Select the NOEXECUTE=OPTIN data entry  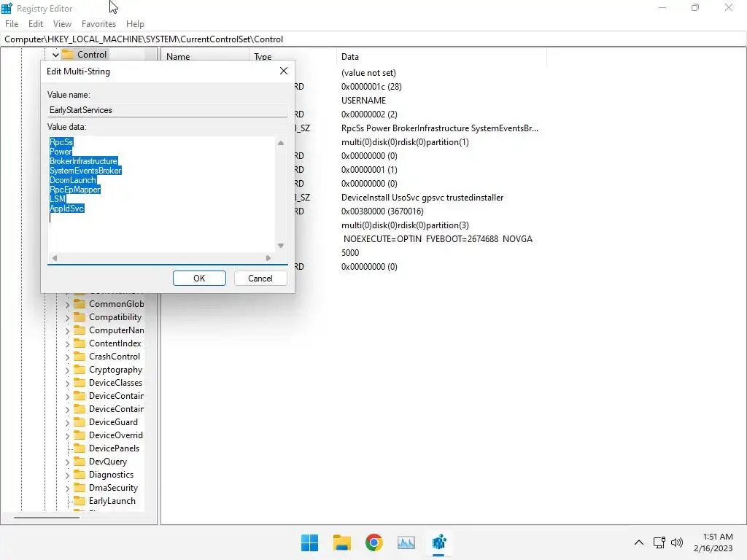click(438, 239)
